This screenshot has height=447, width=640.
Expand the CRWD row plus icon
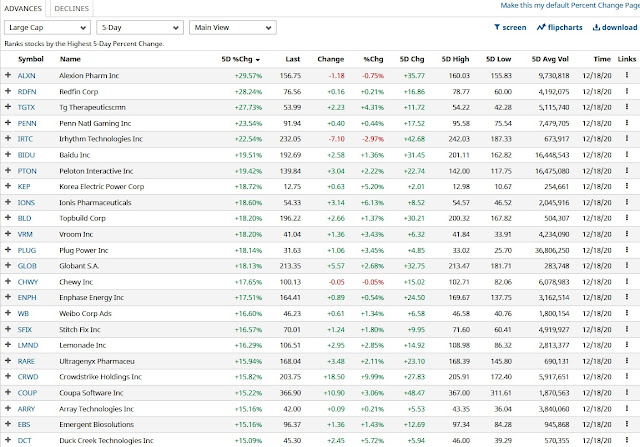[8, 376]
